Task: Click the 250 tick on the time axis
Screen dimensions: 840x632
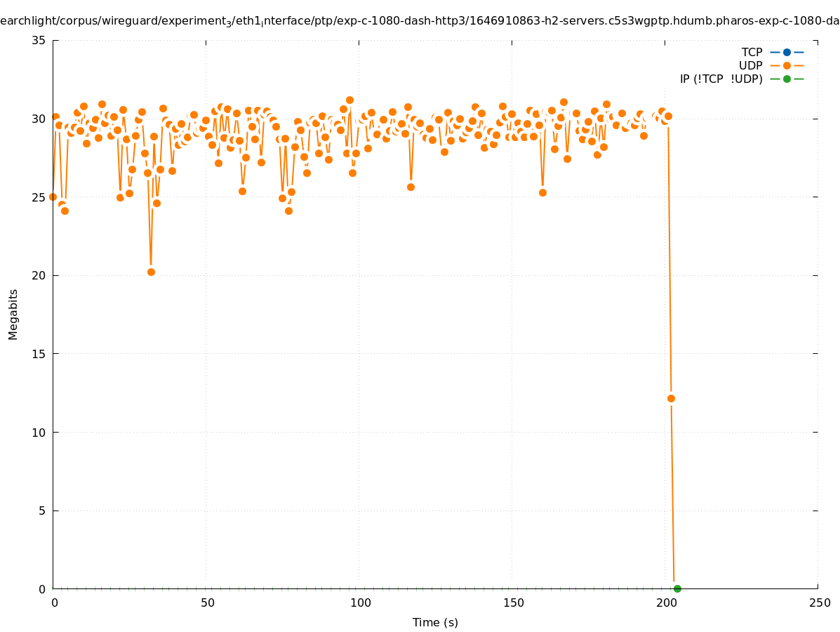Action: pos(819,603)
